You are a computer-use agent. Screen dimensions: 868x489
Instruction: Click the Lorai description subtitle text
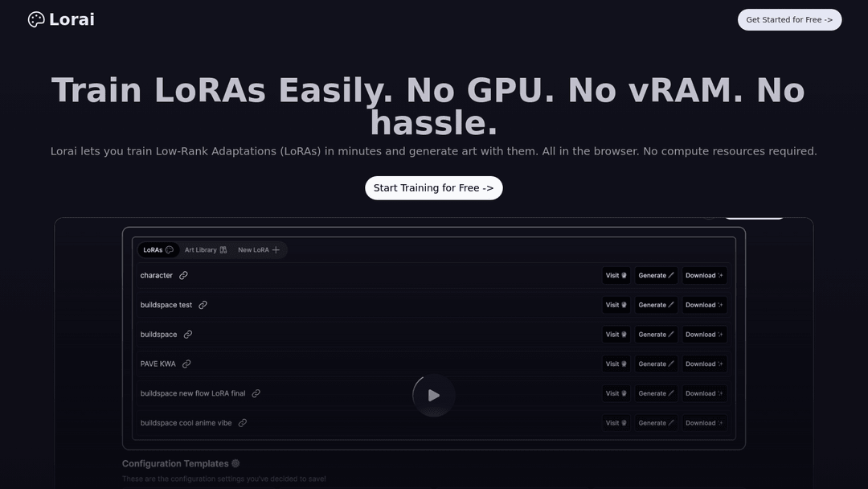tap(433, 151)
